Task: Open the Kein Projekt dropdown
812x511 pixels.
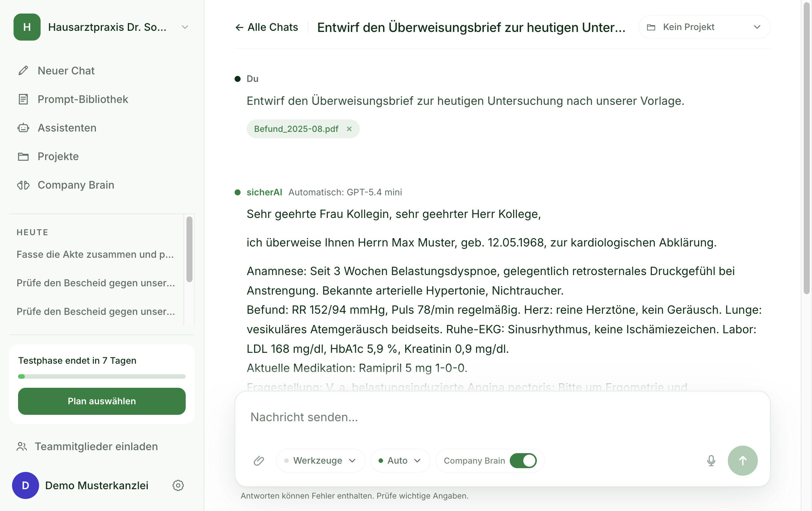Action: pyautogui.click(x=704, y=27)
